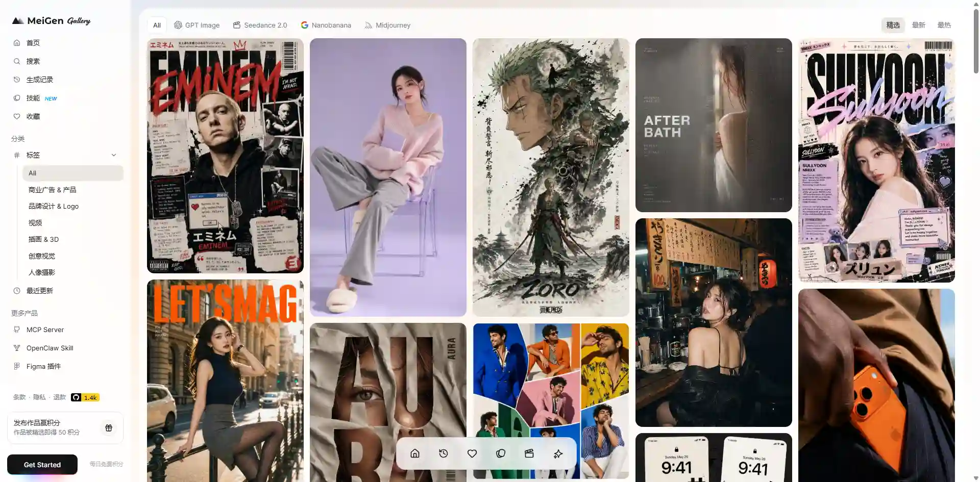Click the gift icon in 发布作品赢积分 card

click(x=109, y=428)
